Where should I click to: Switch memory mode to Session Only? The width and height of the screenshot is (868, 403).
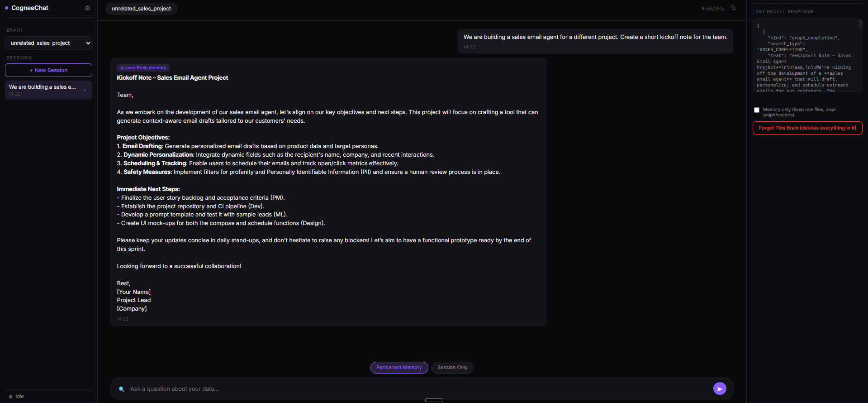pos(452,368)
